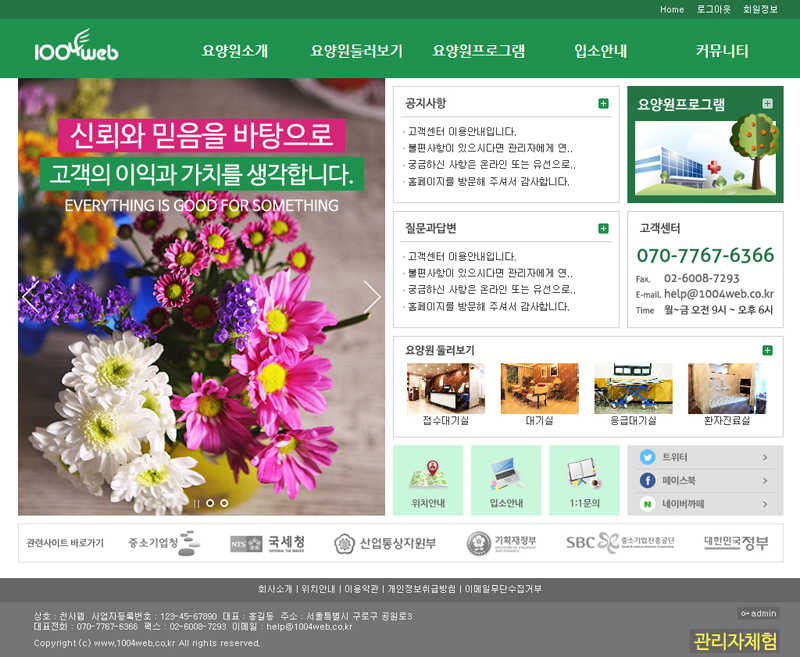The image size is (800, 657).
Task: Open the 입소안내 laptop icon
Action: tap(506, 472)
